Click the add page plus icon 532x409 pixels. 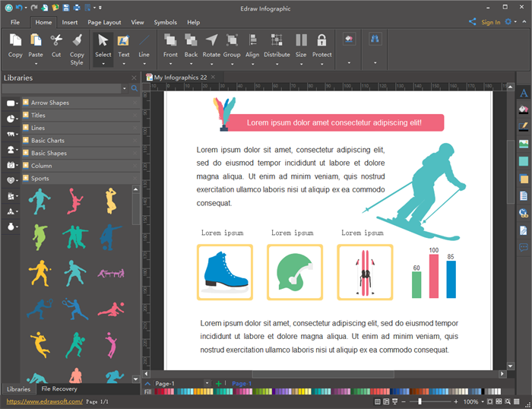(219, 383)
